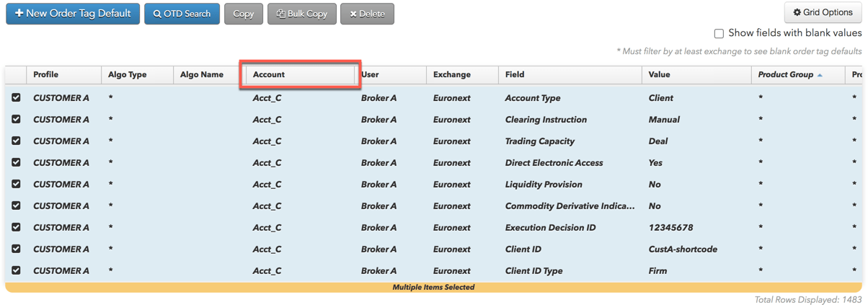Open Grid Options
Viewport: 868px width, 305px height.
[x=823, y=12]
